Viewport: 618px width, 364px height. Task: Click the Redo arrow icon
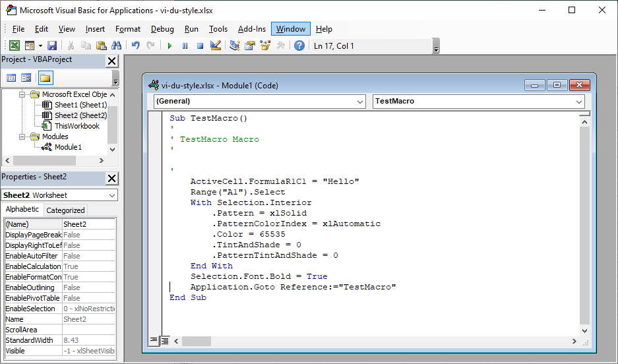(x=150, y=45)
